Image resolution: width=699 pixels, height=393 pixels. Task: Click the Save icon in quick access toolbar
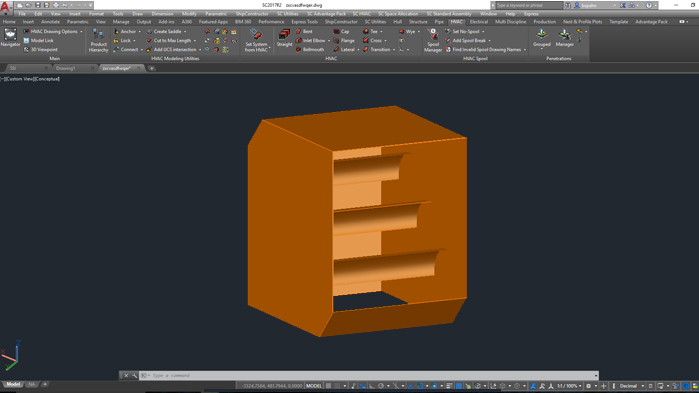(x=37, y=5)
